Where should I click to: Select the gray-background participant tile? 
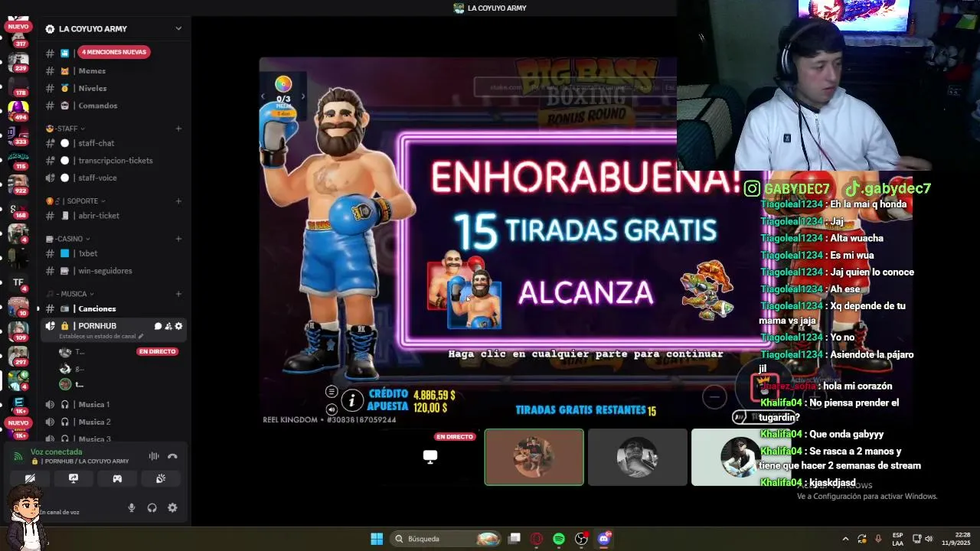[637, 457]
